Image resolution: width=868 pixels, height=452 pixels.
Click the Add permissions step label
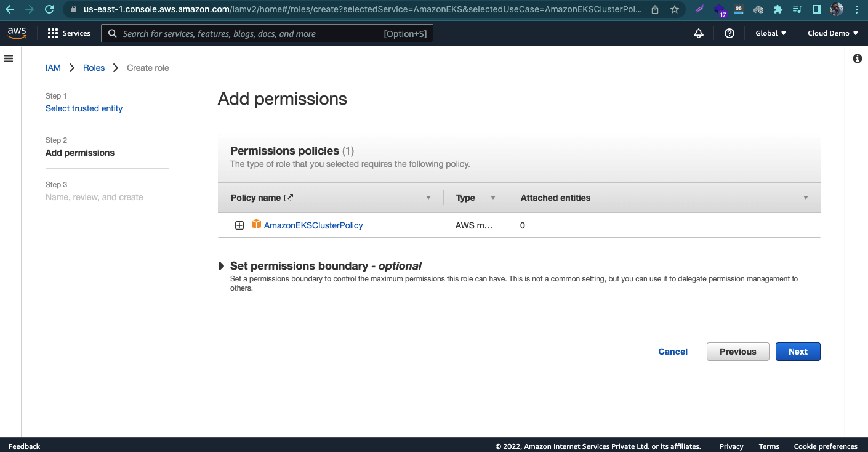pos(80,153)
